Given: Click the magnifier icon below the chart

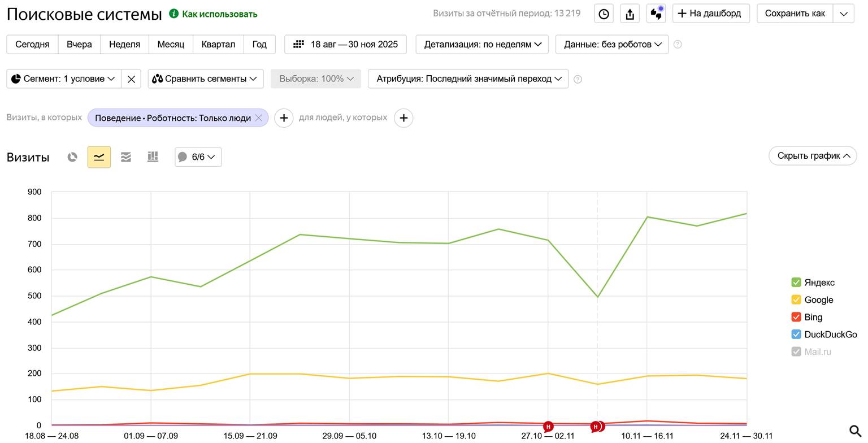Looking at the screenshot, I should 855,432.
